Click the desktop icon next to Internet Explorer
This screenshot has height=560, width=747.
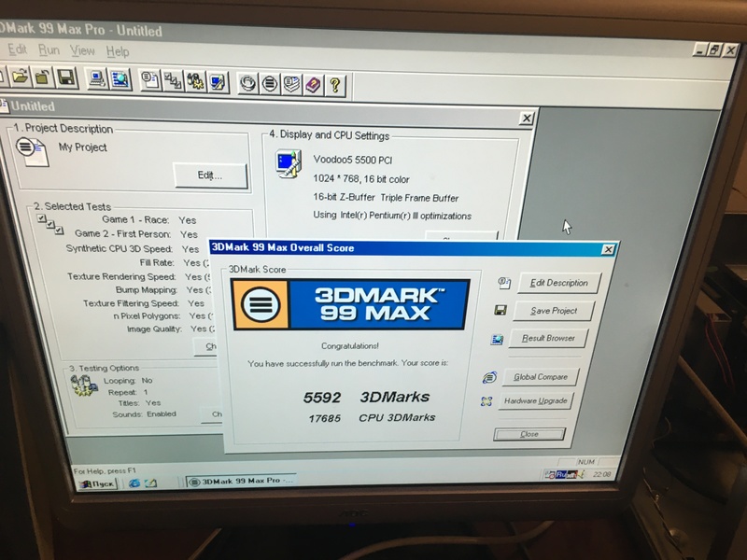[150, 483]
